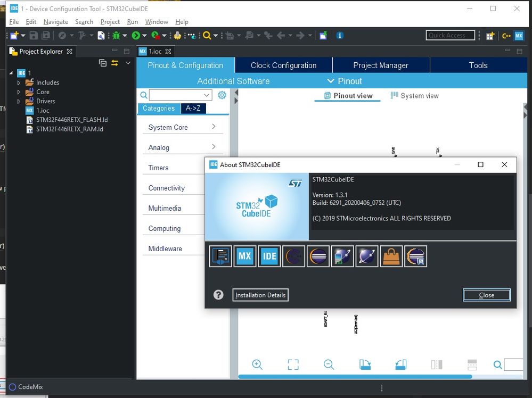Click the IDE icon in About dialog
The width and height of the screenshot is (532, 398).
[x=269, y=256]
